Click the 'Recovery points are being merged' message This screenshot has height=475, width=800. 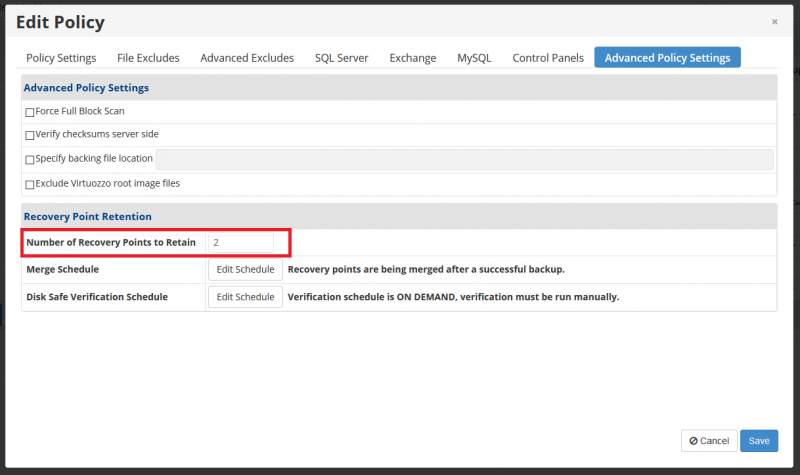pos(426,269)
